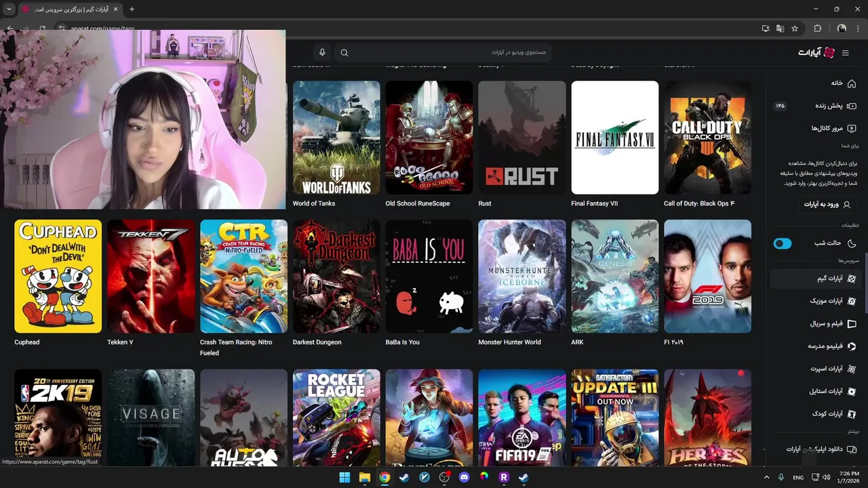868x488 pixels.
Task: Click the 'Old School RuneScape' title text
Action: pyautogui.click(x=418, y=203)
